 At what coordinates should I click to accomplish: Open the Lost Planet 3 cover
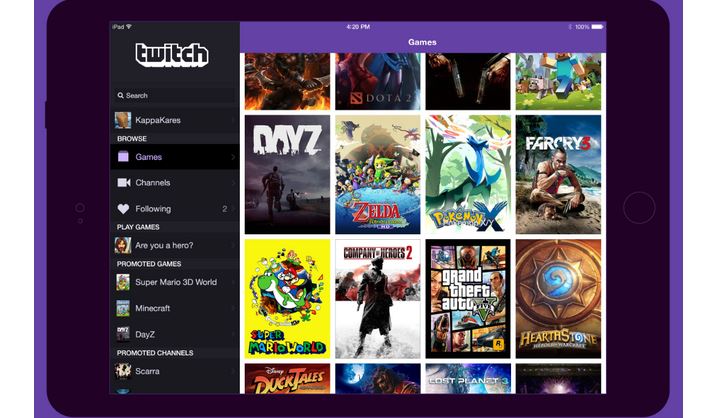(468, 379)
